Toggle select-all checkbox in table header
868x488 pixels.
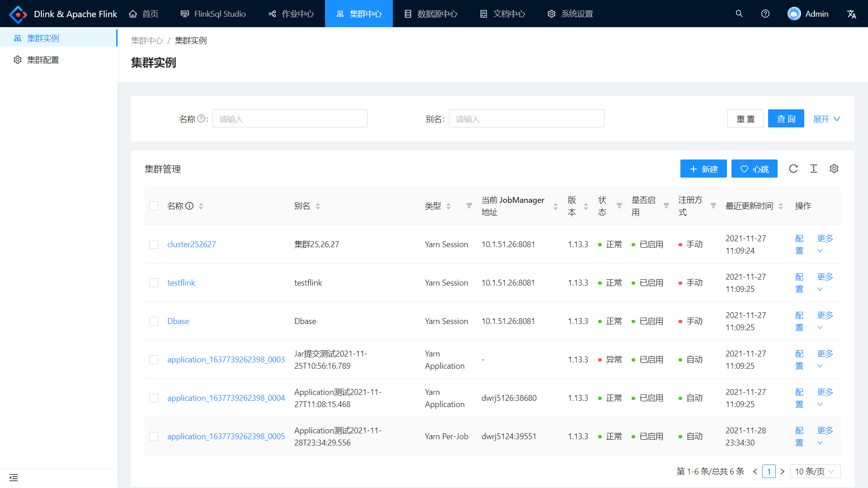[154, 206]
